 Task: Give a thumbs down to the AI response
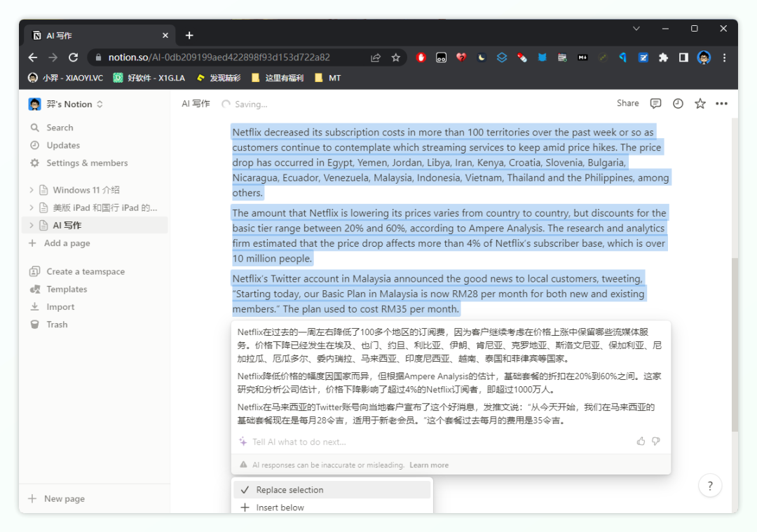[x=655, y=441]
